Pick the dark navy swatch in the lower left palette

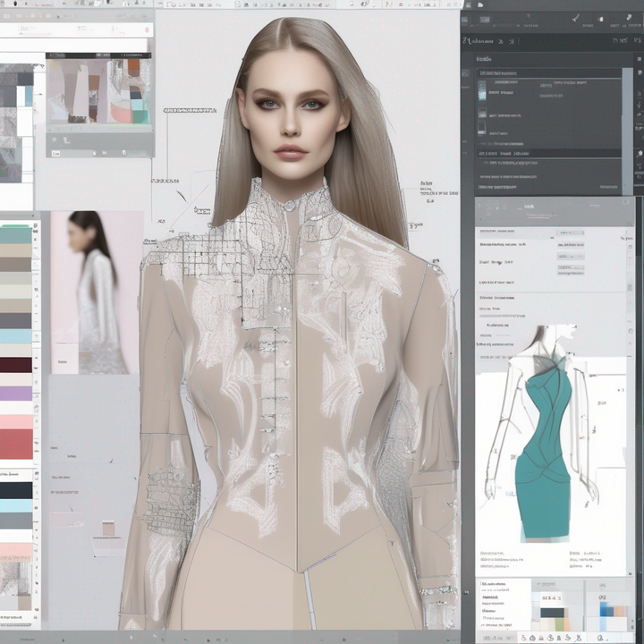[15, 490]
